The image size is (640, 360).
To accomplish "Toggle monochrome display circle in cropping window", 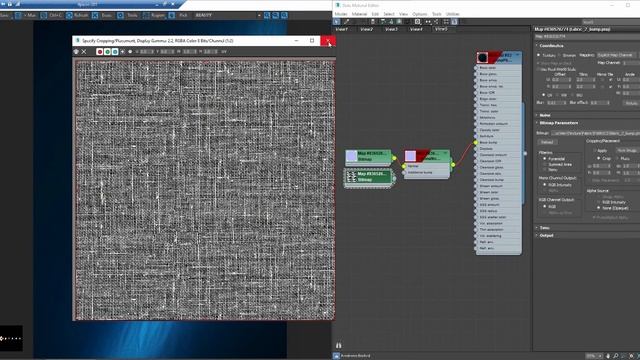I will coord(130,51).
